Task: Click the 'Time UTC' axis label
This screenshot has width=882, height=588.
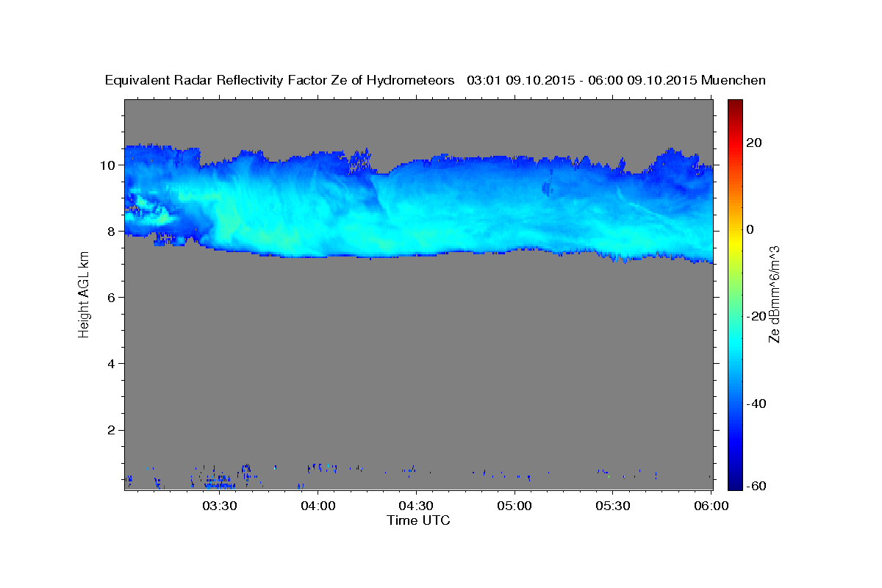Action: (x=418, y=520)
